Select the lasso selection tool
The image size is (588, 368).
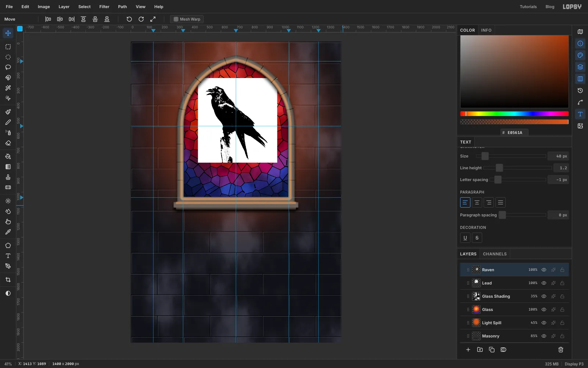pos(8,67)
